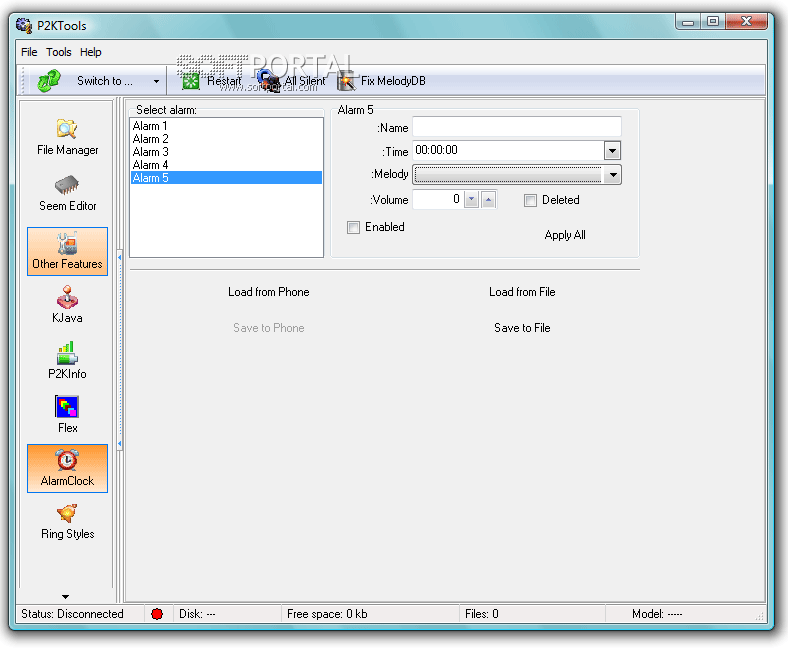Collapse sidebar using the splitter handle
The width and height of the screenshot is (788, 649).
point(120,350)
